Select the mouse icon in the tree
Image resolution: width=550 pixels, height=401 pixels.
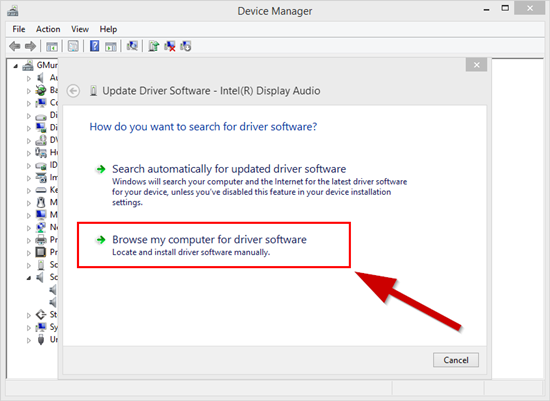[41, 202]
